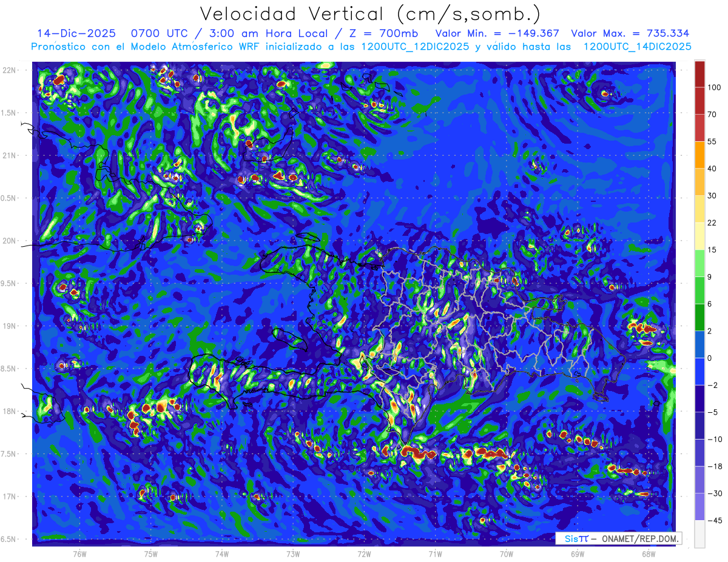Click the colorbar value 70
This screenshot has width=728, height=562.
pyautogui.click(x=712, y=115)
